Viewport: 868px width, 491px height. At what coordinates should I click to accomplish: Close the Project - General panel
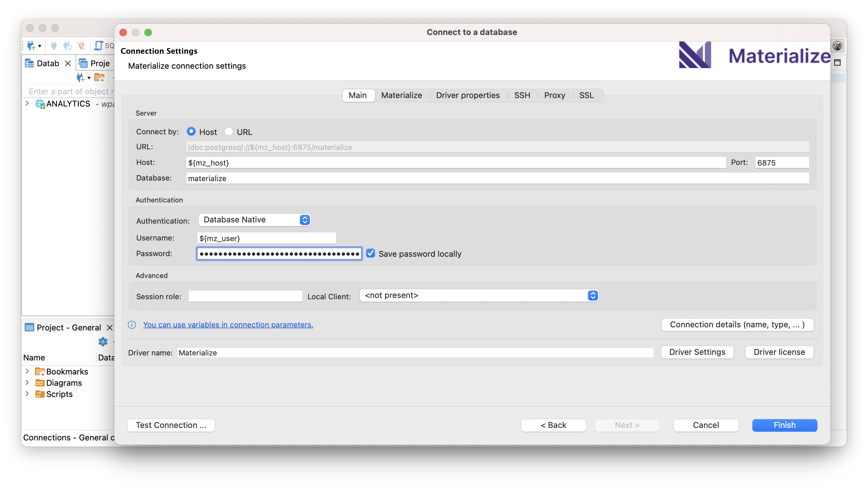110,327
